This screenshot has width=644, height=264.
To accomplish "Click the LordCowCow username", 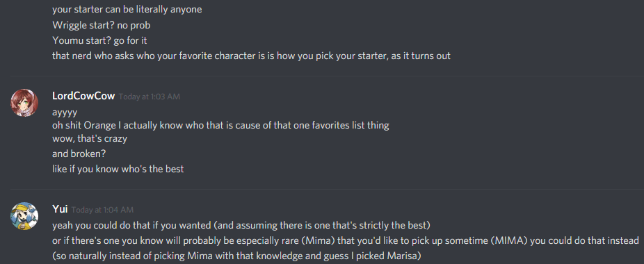I will point(83,96).
